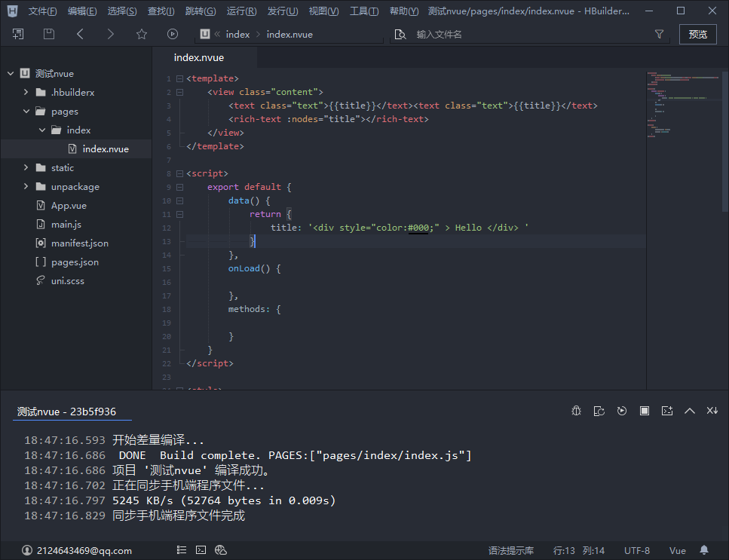Expand the unpackage folder
The height and width of the screenshot is (560, 729).
tap(26, 186)
